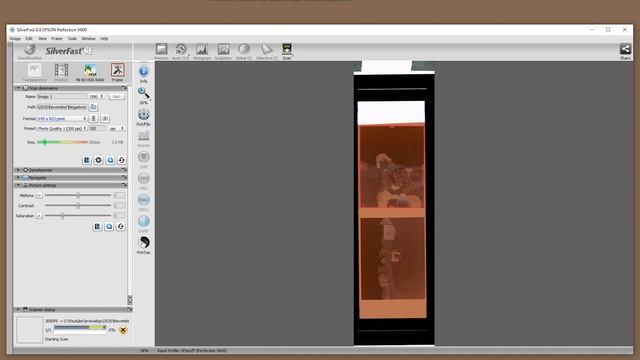Viewport: 640px width, 360px height.
Task: Collapse the Scanner status panel
Action: tap(18, 310)
